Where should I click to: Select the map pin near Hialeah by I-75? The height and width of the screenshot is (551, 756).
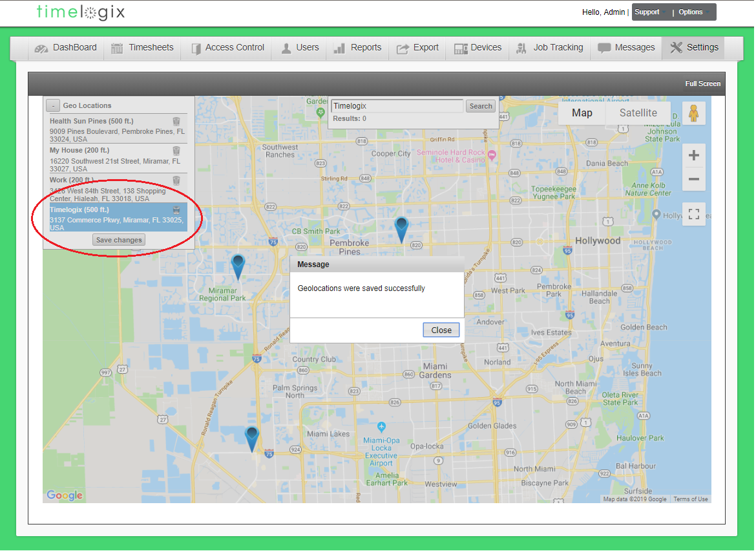(x=252, y=439)
